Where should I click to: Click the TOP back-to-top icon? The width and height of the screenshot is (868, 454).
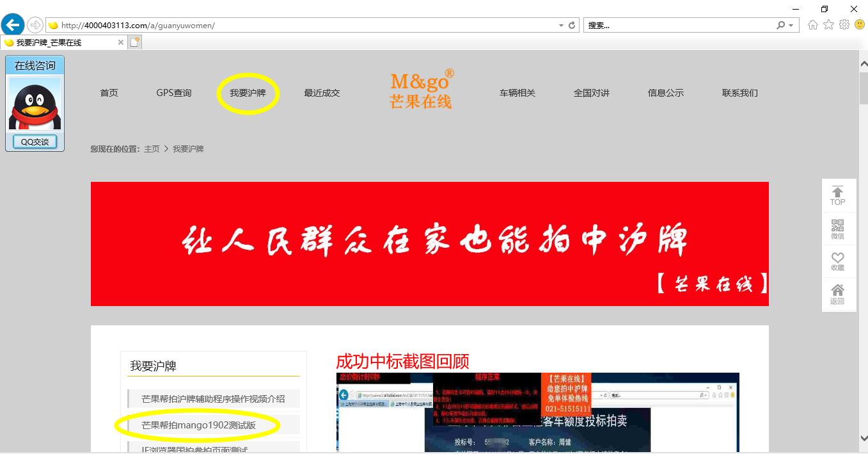click(x=838, y=196)
